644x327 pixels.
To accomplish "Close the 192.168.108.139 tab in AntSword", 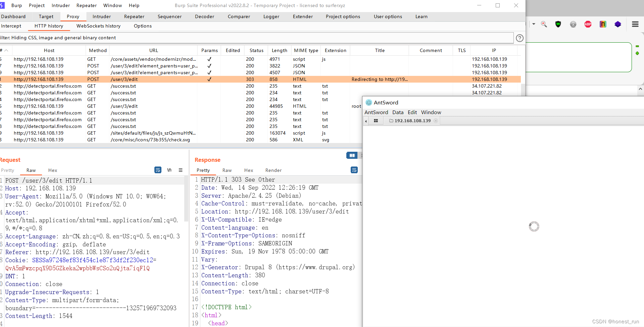I will point(436,121).
